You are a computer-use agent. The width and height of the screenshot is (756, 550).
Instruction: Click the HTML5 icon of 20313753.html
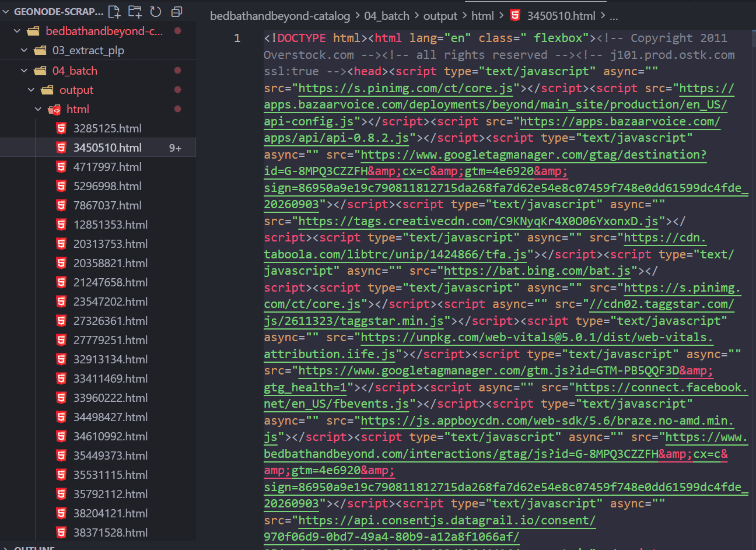point(61,244)
